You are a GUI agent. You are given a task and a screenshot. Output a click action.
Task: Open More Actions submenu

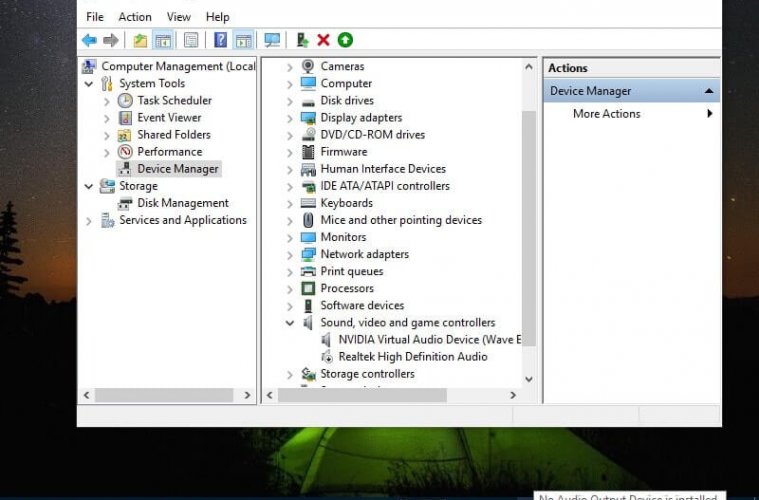(632, 114)
